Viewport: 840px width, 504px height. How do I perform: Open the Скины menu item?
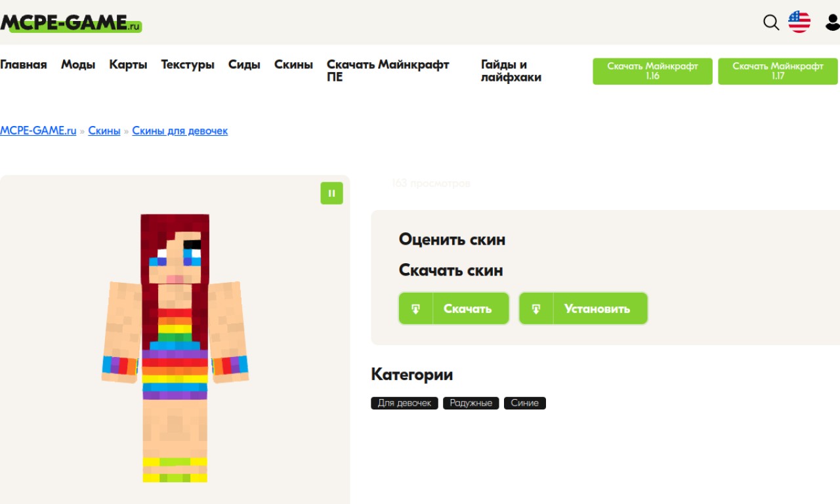pyautogui.click(x=293, y=64)
